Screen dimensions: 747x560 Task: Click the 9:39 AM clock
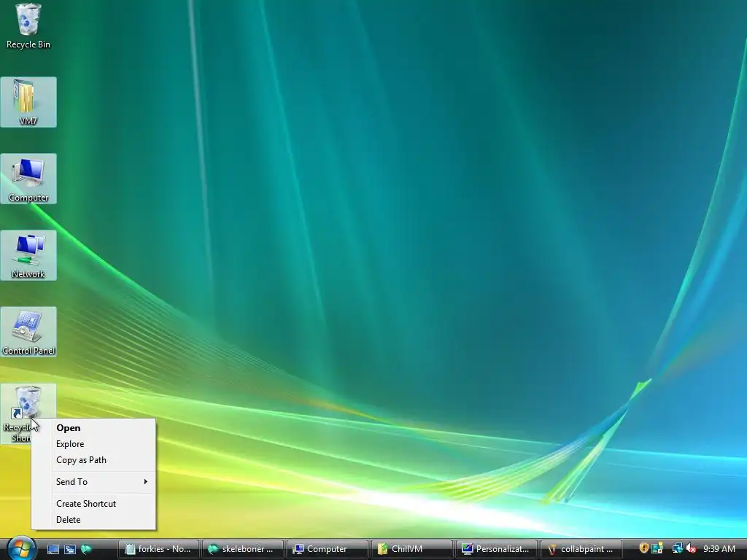point(719,548)
